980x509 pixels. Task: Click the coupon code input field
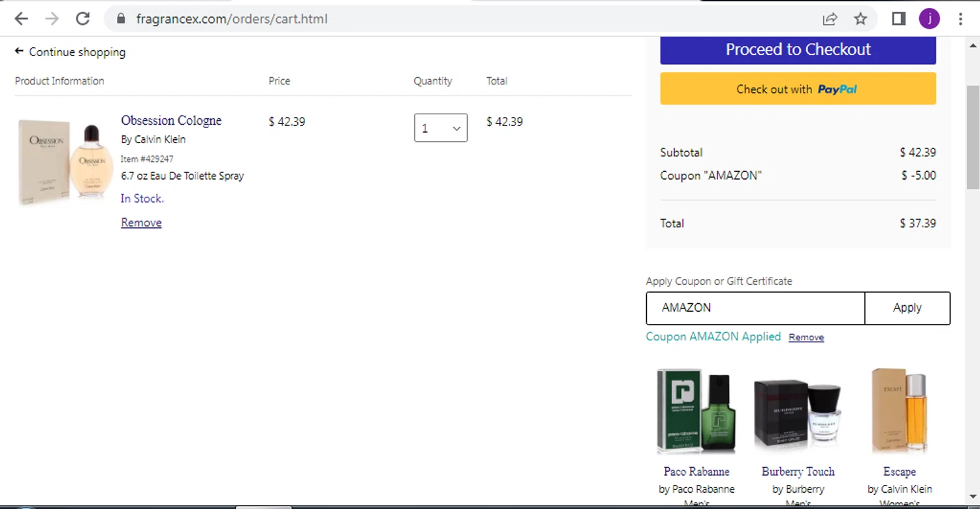point(755,308)
